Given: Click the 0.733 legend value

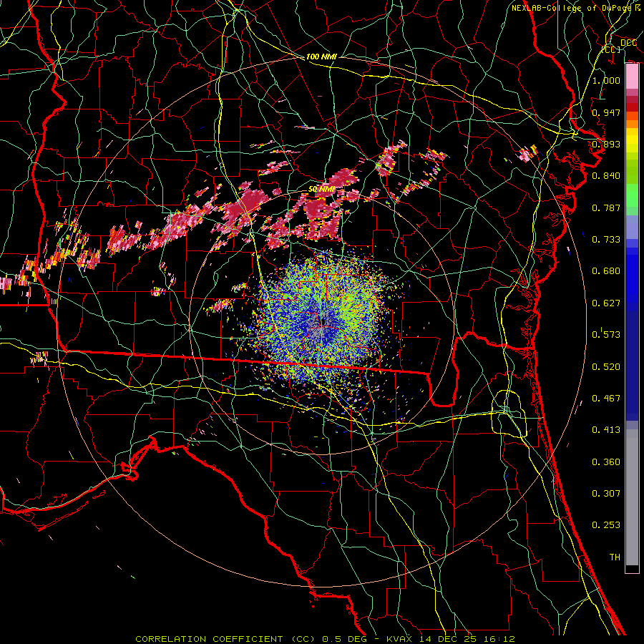Looking at the screenshot, I should [606, 239].
